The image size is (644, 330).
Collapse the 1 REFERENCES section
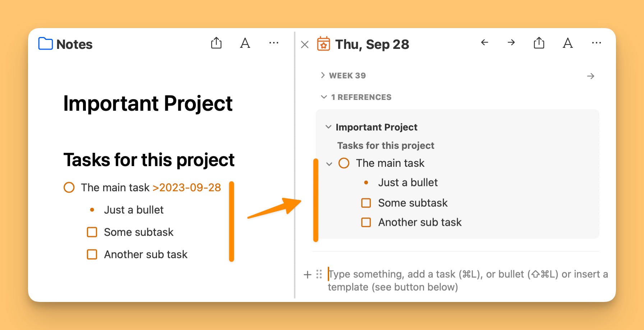click(324, 97)
